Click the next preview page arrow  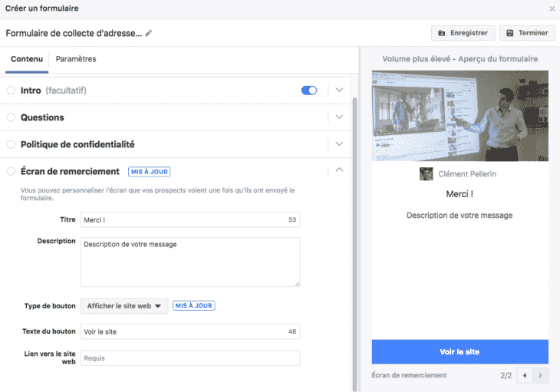tap(540, 375)
